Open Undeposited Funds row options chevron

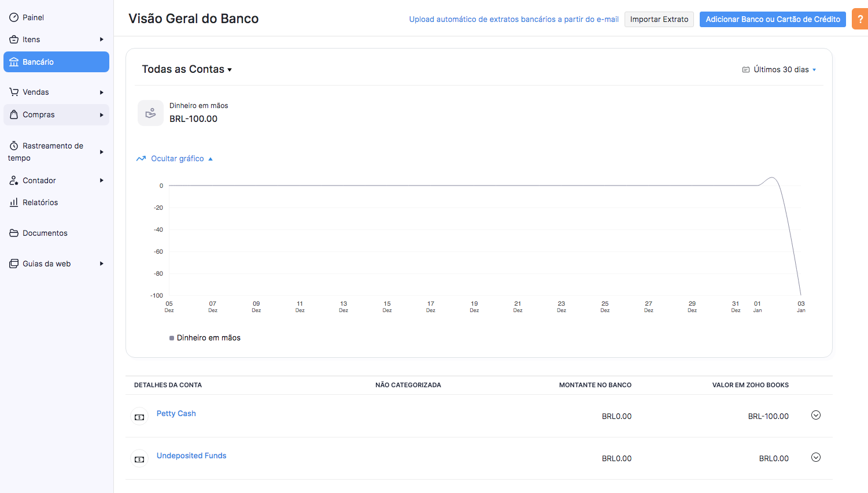[x=816, y=457]
